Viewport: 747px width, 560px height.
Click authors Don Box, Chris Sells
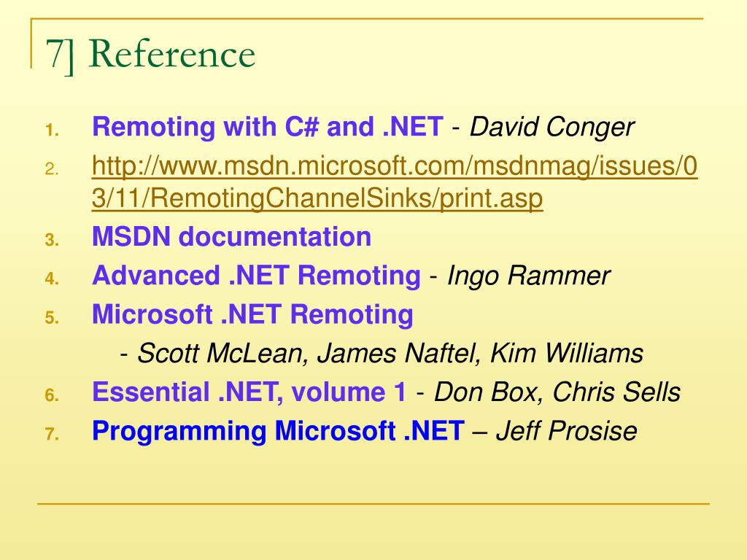557,392
